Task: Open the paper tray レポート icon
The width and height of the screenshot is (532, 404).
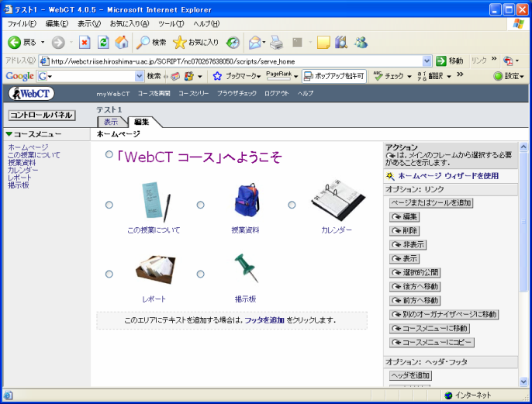Action: click(x=155, y=269)
